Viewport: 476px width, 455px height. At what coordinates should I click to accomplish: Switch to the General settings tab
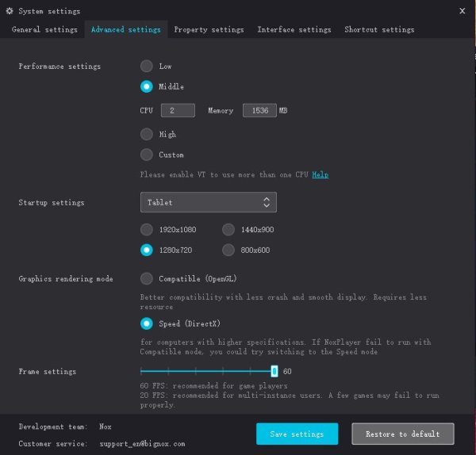click(44, 30)
